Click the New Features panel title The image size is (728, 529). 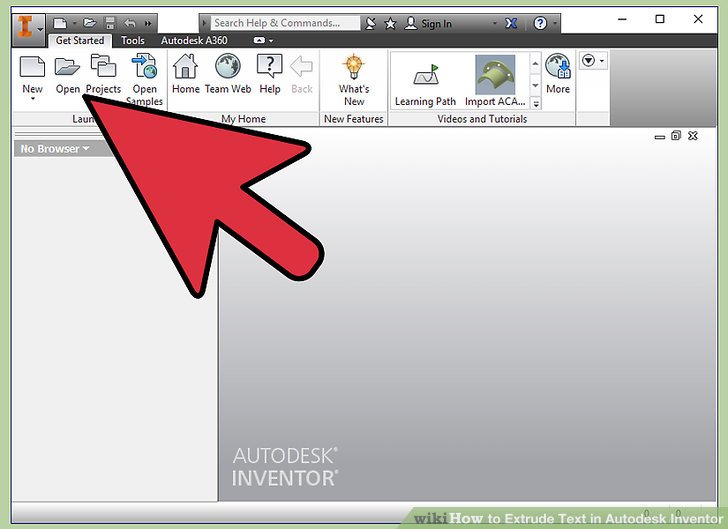pyautogui.click(x=354, y=119)
